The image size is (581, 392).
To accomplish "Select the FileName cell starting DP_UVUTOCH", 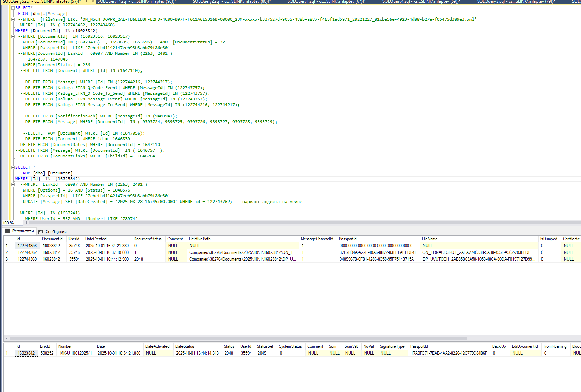I will pyautogui.click(x=479, y=259).
